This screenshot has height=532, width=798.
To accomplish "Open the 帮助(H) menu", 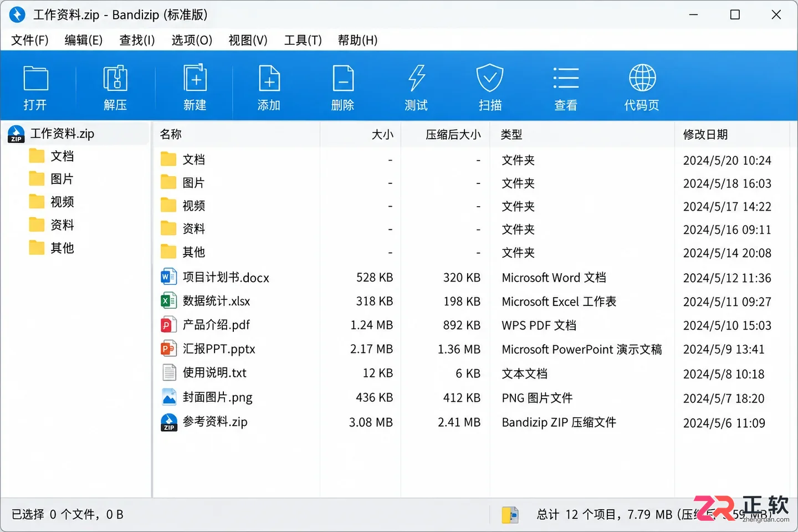I will 357,40.
